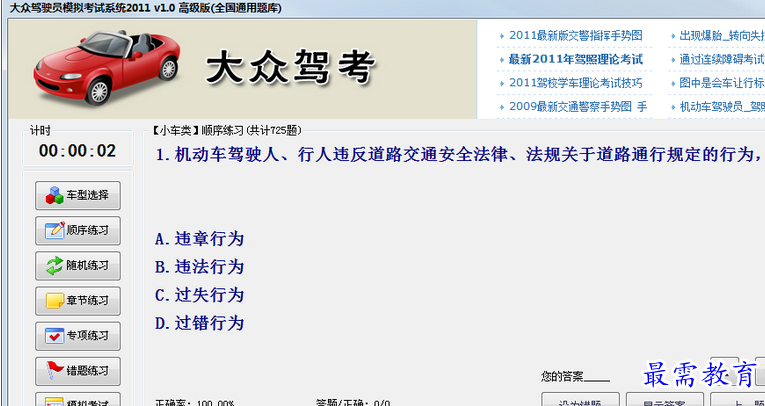Click the 【小车类】顺序练习(共计725题) heading

tap(226, 130)
